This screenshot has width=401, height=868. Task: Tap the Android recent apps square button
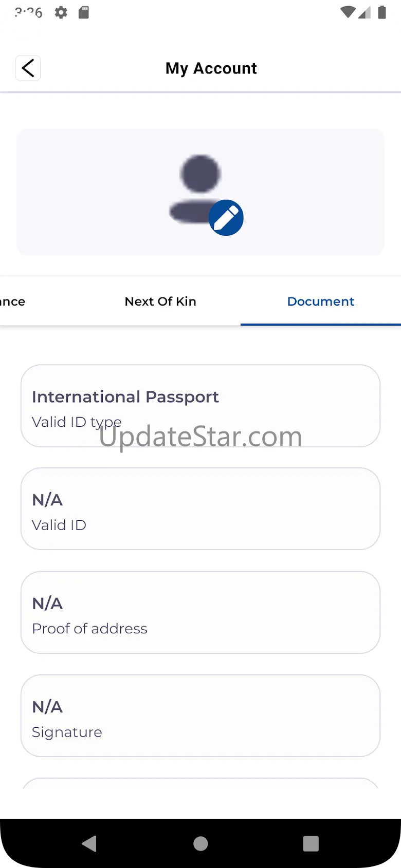pos(311,843)
